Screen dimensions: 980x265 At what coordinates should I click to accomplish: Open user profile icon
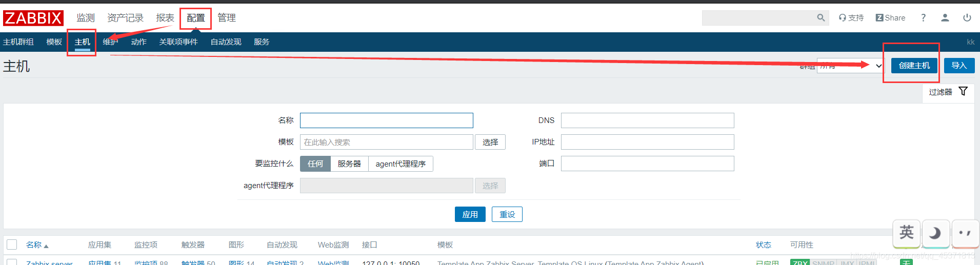point(945,18)
